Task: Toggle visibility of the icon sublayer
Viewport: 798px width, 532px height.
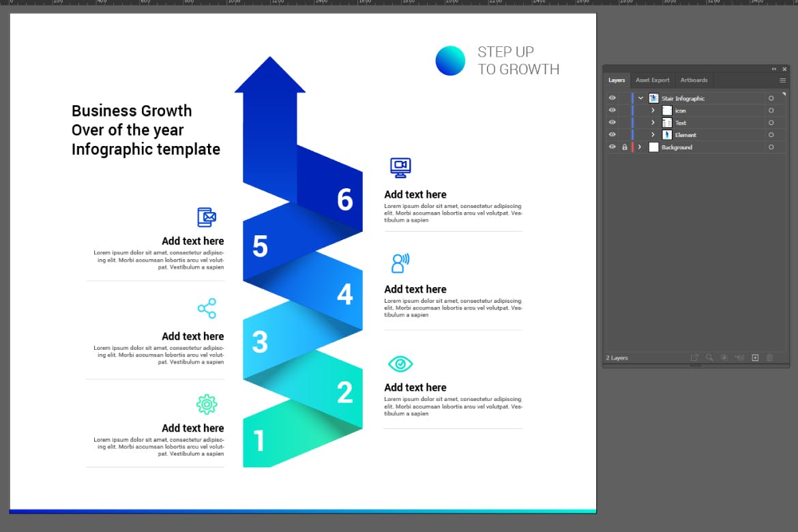Action: coord(612,110)
